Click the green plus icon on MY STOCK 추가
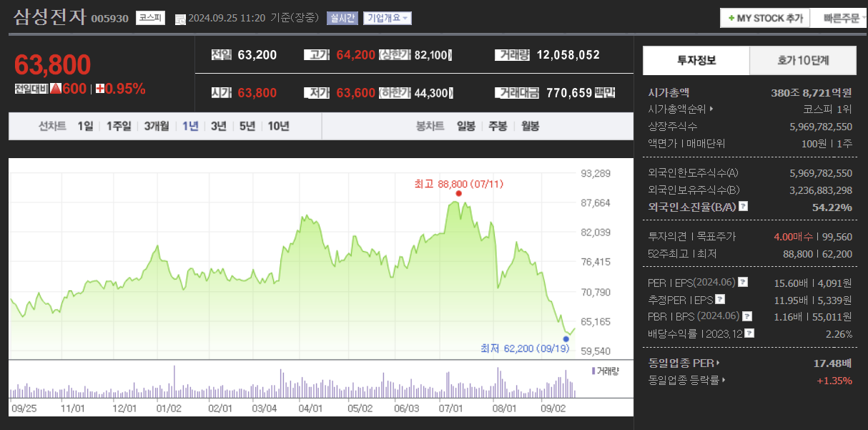868x430 pixels. click(730, 17)
